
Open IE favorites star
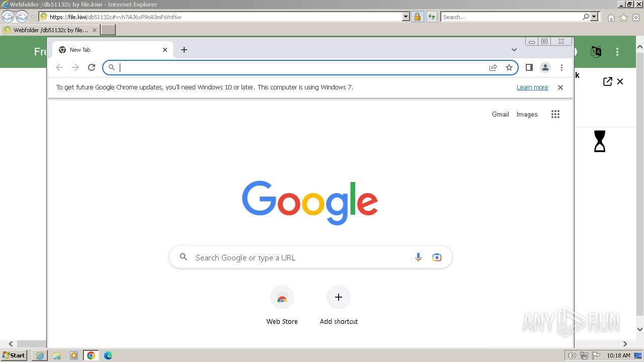click(x=623, y=18)
